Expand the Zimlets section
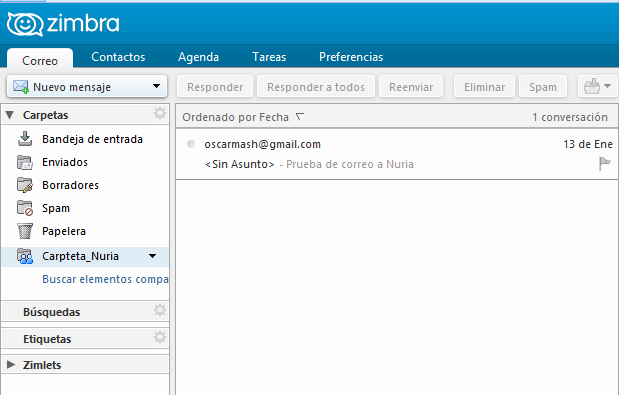619x395 pixels. 11,365
